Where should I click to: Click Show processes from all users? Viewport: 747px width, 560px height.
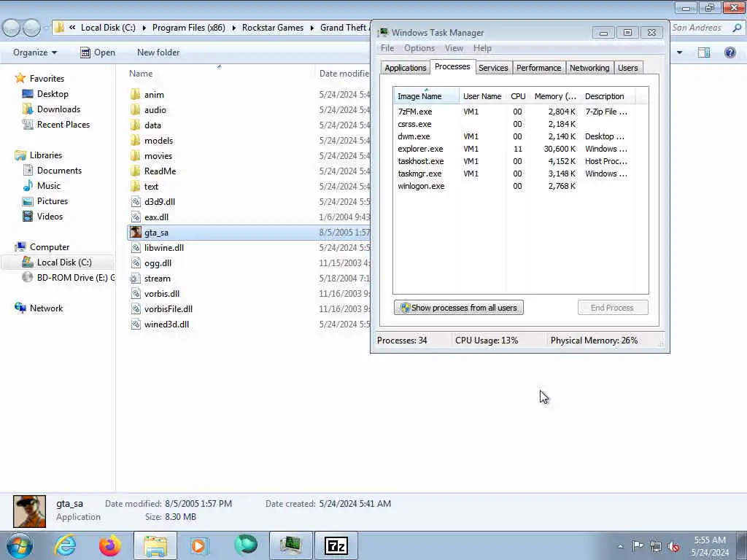point(458,308)
